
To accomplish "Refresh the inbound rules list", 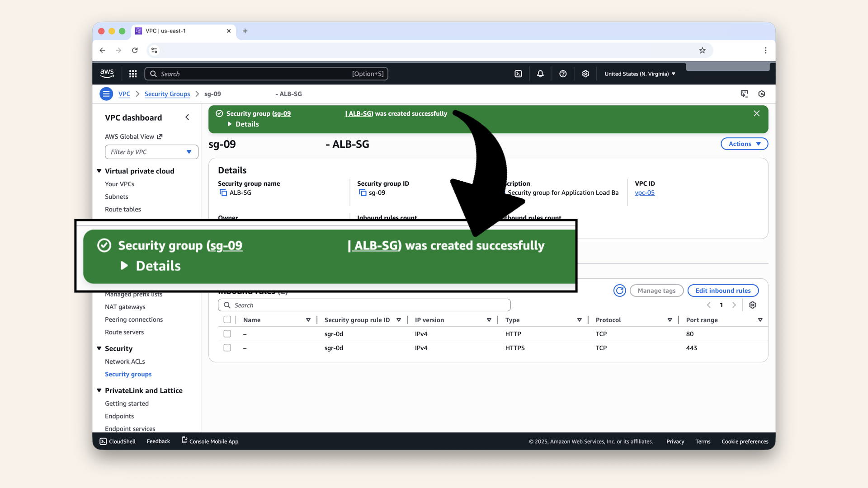I will click(619, 291).
